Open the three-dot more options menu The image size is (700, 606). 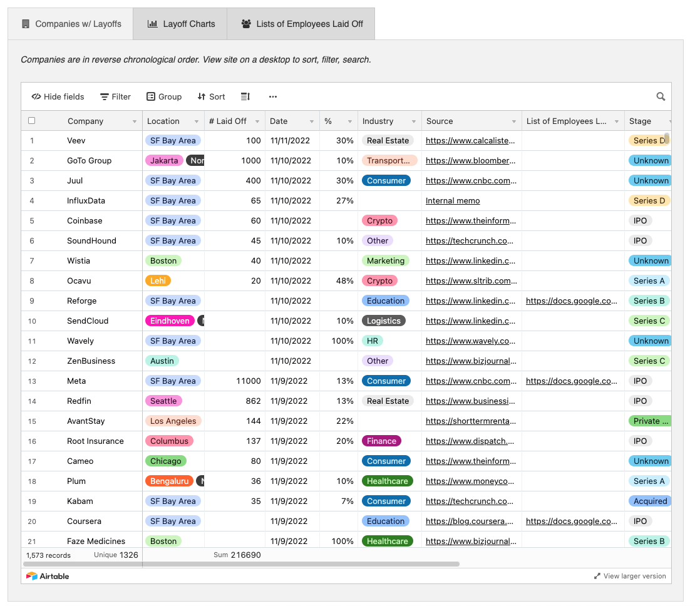273,96
